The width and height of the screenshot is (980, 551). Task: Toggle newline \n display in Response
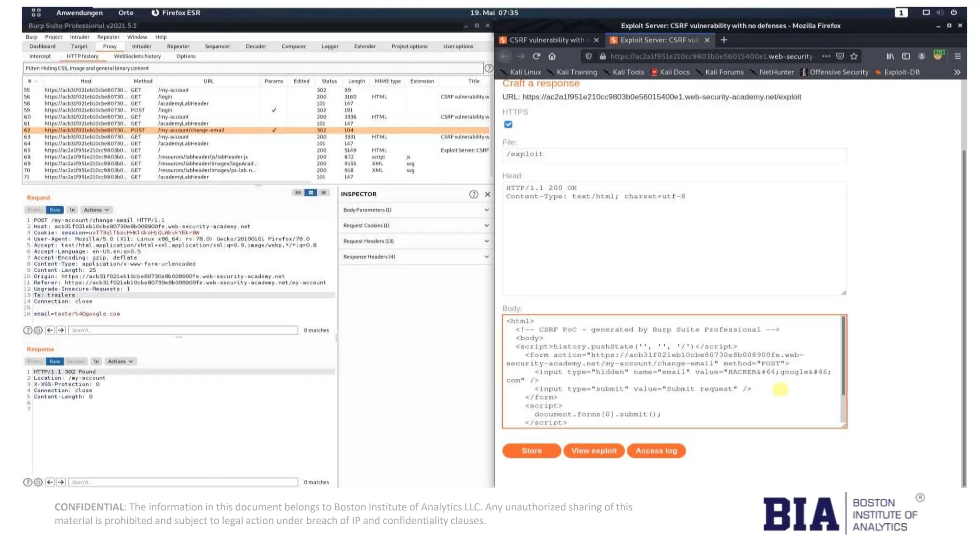click(96, 362)
